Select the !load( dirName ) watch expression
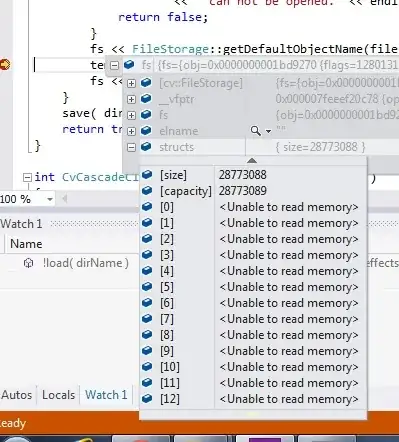This screenshot has height=442, width=399. point(86,263)
